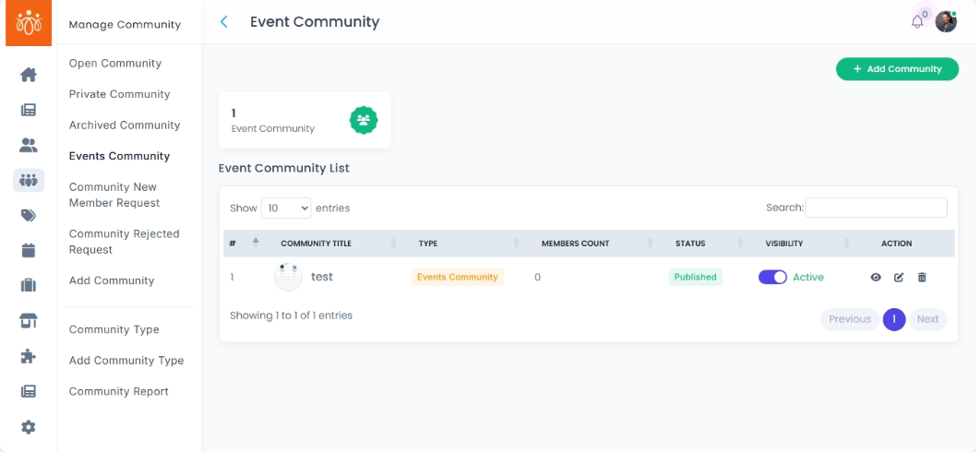Open the community group icon in sidebar
The height and width of the screenshot is (452, 980).
(29, 180)
